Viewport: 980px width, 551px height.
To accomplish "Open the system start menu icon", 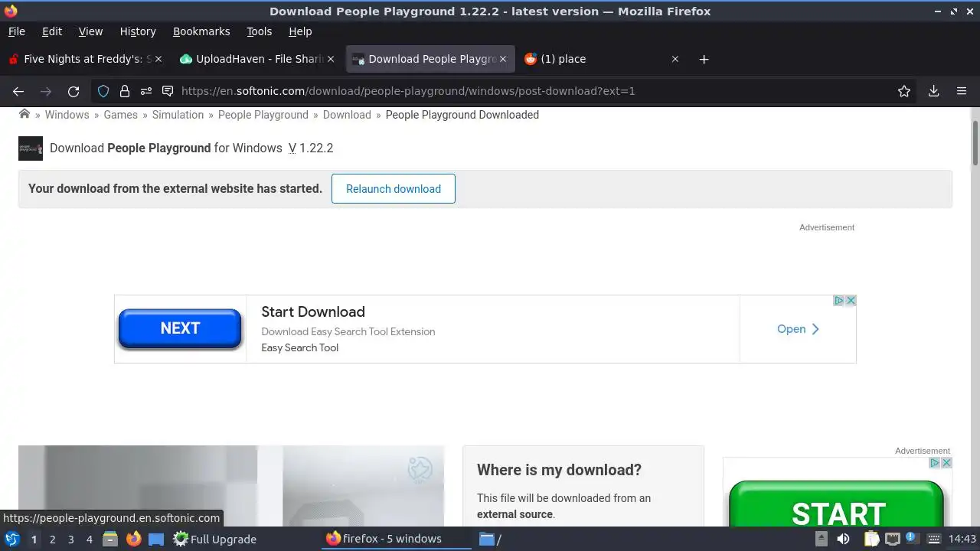I will pyautogui.click(x=11, y=539).
